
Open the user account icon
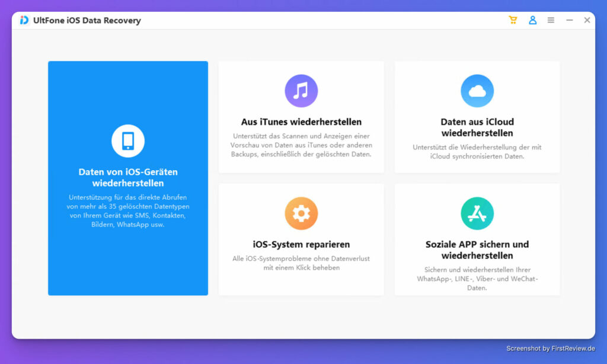[533, 20]
